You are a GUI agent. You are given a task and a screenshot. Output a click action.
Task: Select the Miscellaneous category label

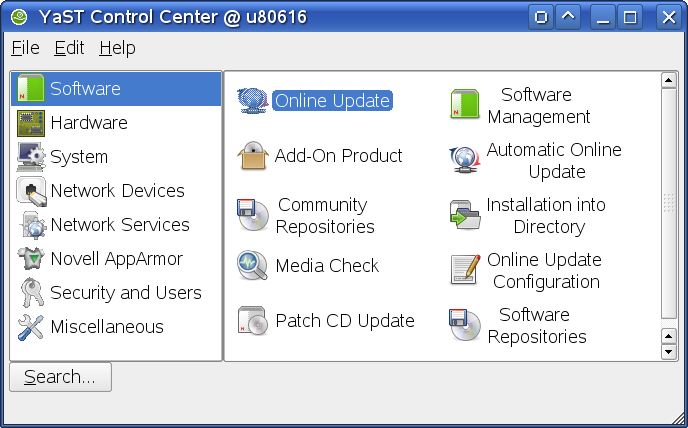pyautogui.click(x=107, y=327)
